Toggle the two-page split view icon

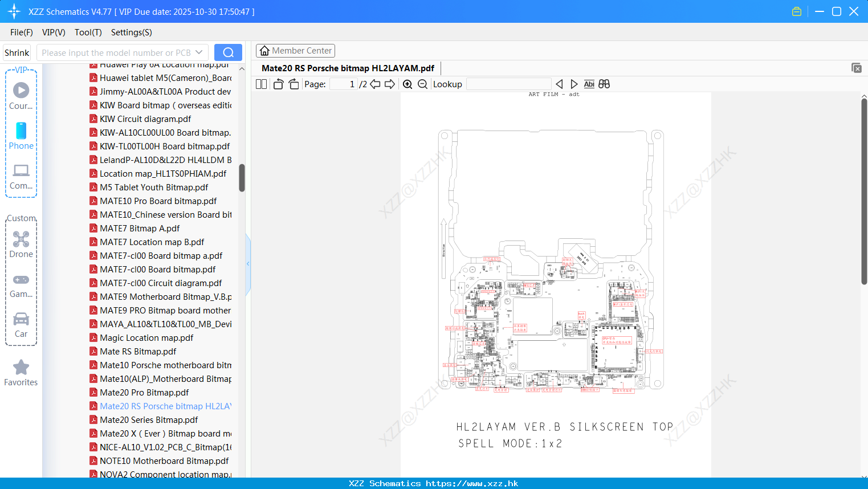pos(261,84)
